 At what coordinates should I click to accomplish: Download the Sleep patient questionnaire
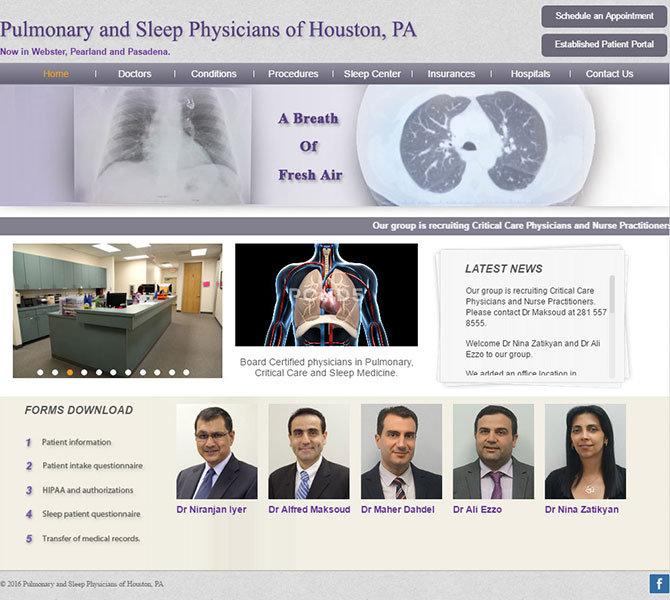coord(91,514)
